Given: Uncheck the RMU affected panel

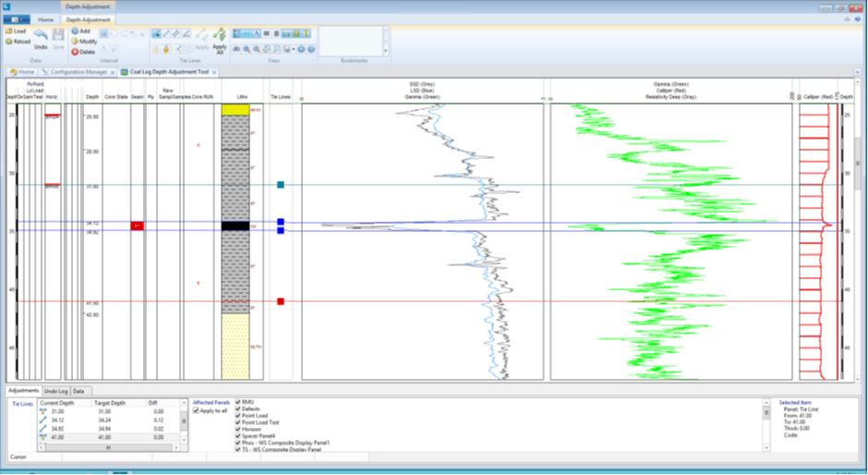Looking at the screenshot, I should coord(238,402).
